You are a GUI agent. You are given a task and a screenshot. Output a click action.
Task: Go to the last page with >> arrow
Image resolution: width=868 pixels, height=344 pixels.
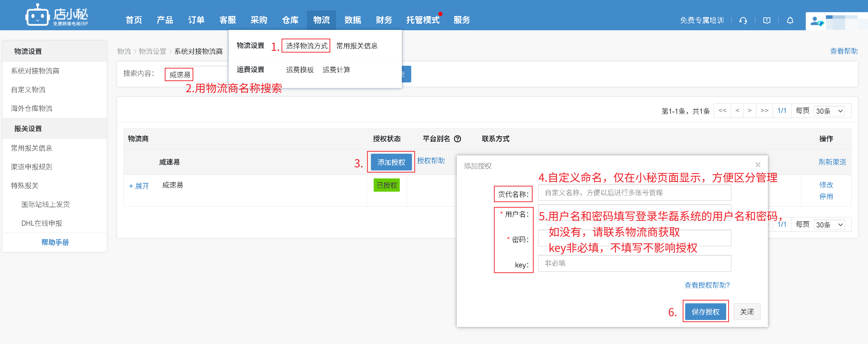pyautogui.click(x=764, y=111)
